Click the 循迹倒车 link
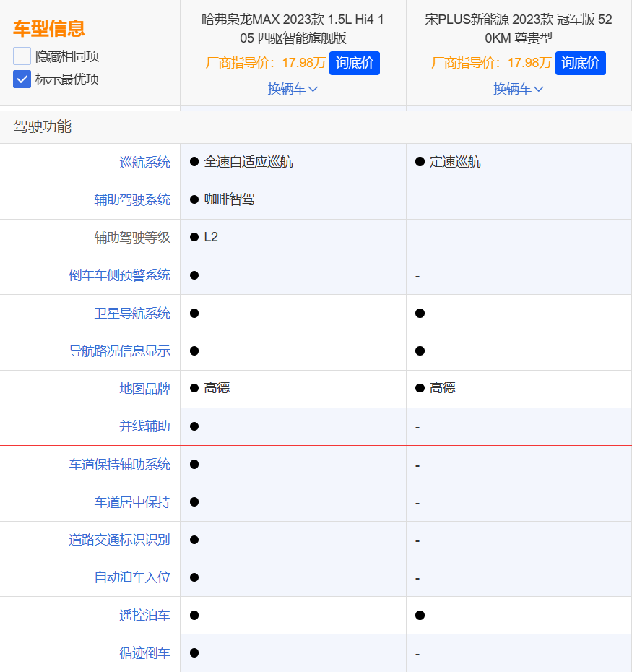This screenshot has height=672, width=632. pyautogui.click(x=145, y=653)
